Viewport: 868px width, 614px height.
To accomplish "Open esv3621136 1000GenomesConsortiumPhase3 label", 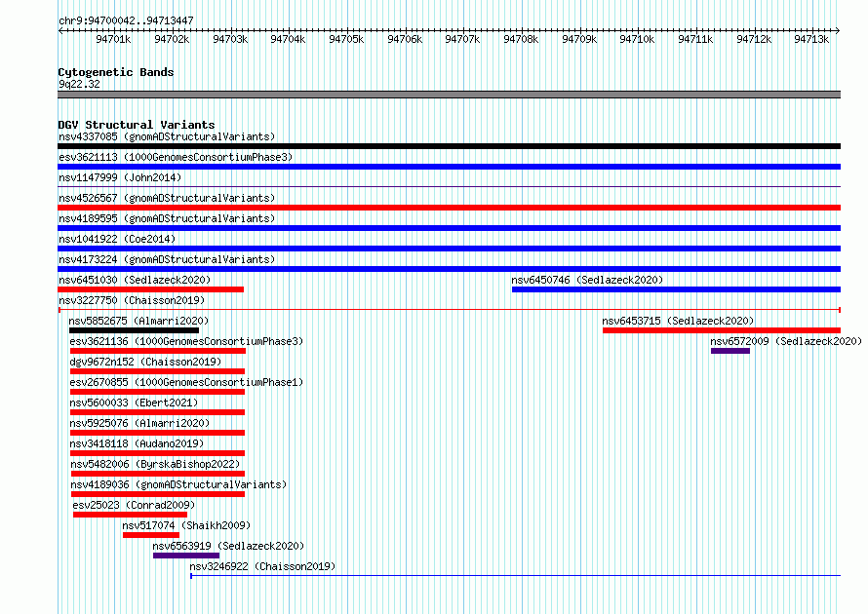I will (186, 341).
